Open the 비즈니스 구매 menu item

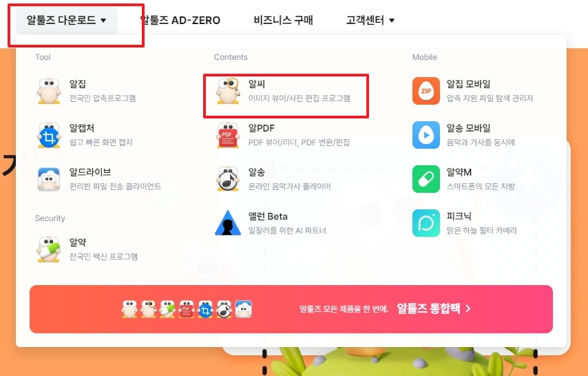[283, 20]
